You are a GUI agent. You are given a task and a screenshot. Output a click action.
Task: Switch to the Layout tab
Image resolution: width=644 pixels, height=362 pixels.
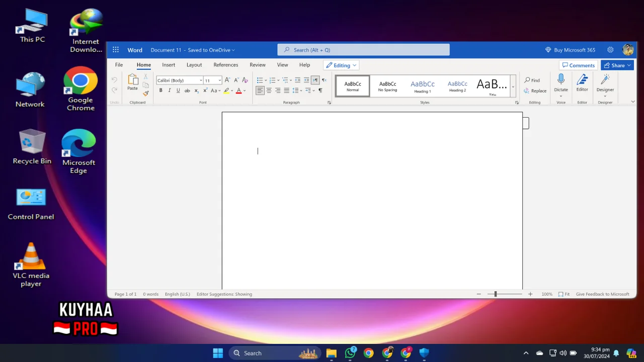click(x=194, y=65)
